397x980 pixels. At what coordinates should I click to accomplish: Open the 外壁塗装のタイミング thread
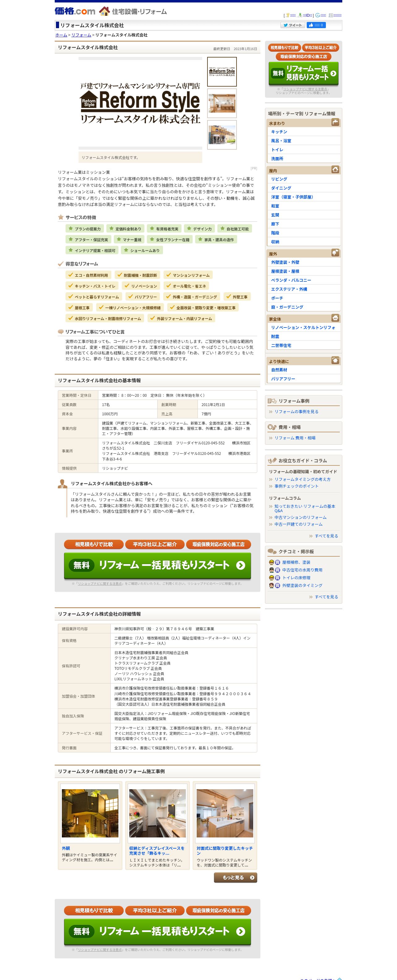pos(302,585)
